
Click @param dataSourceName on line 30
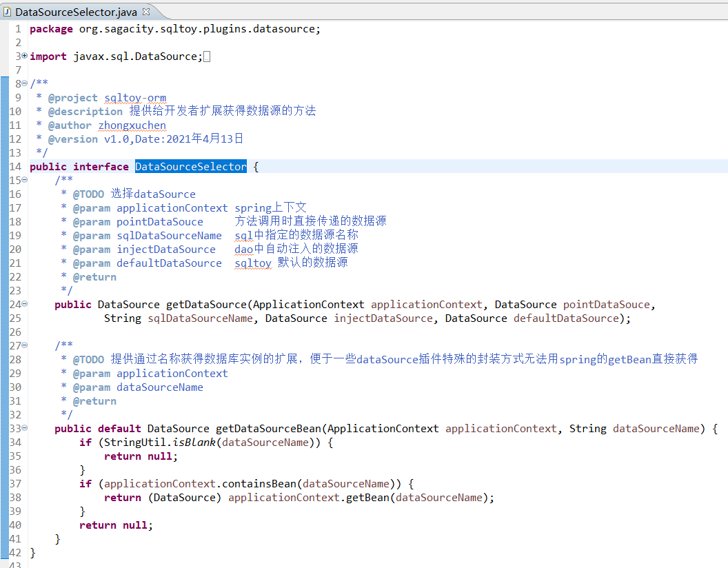click(138, 387)
